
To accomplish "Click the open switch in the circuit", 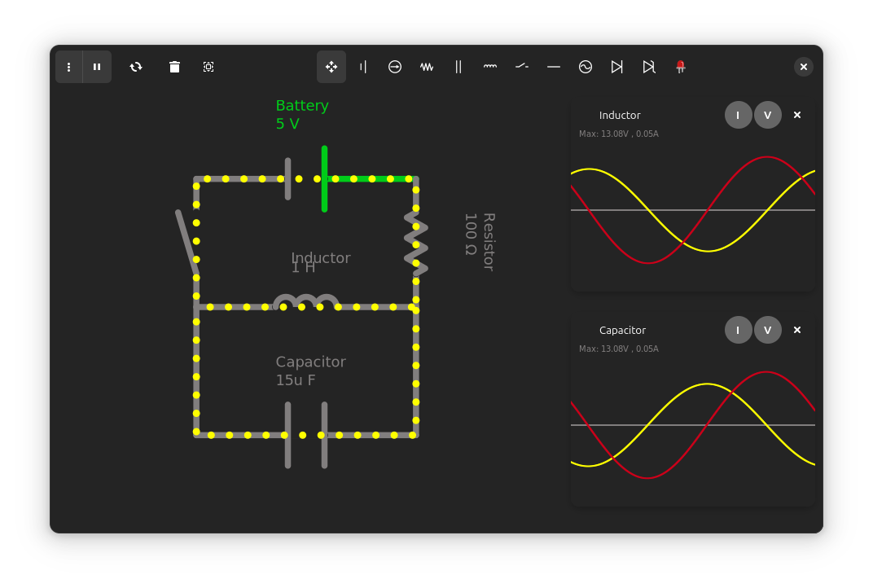I will [187, 242].
